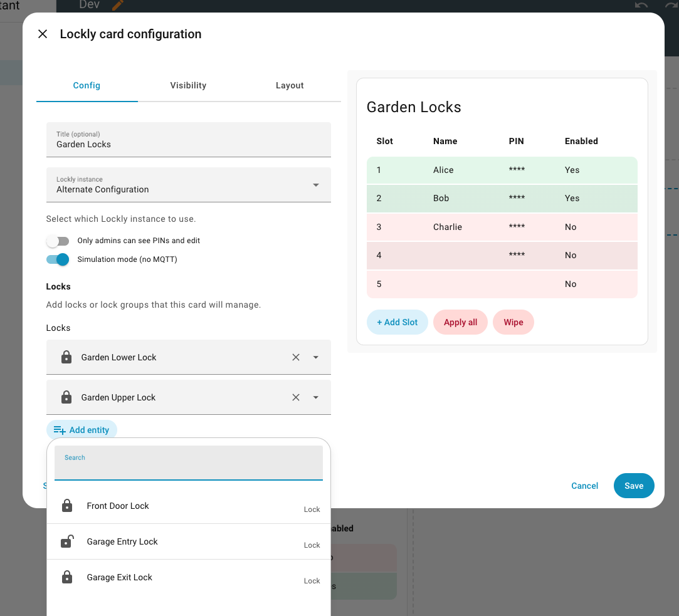Viewport: 679px width, 616px height.
Task: Click the Enabled column header
Action: pyautogui.click(x=581, y=141)
